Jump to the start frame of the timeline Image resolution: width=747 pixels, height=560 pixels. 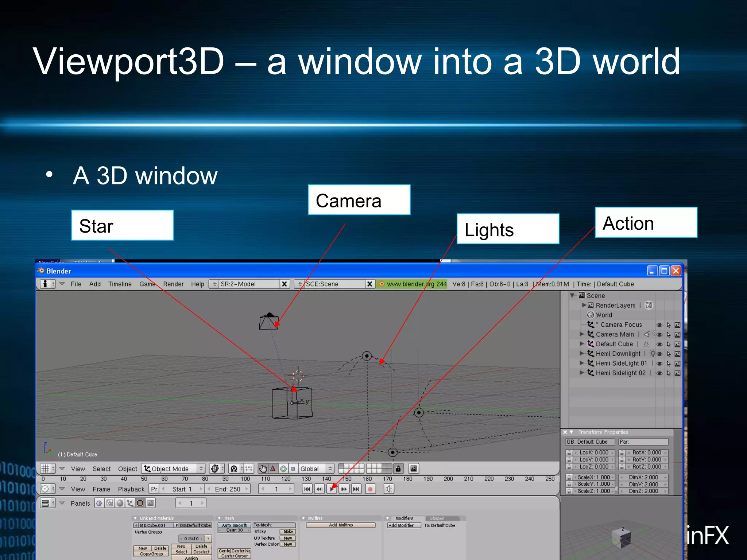point(307,489)
